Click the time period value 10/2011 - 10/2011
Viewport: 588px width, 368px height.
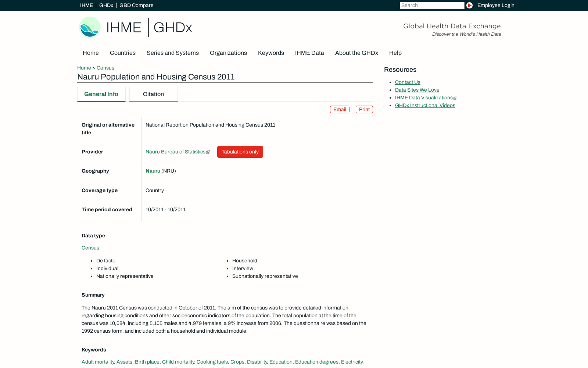[x=166, y=209]
